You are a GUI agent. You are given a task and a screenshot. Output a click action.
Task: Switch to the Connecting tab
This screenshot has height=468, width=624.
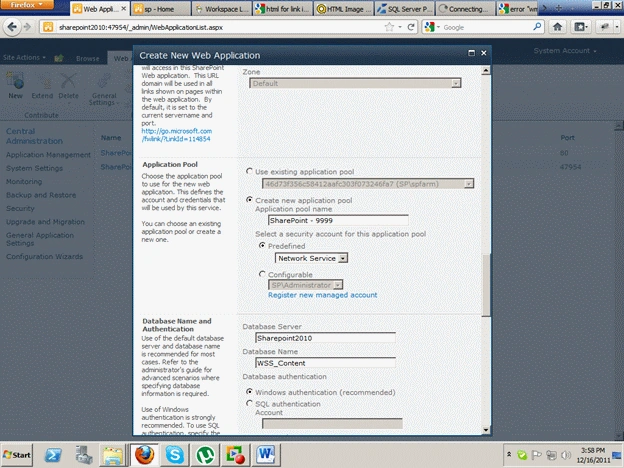466,8
